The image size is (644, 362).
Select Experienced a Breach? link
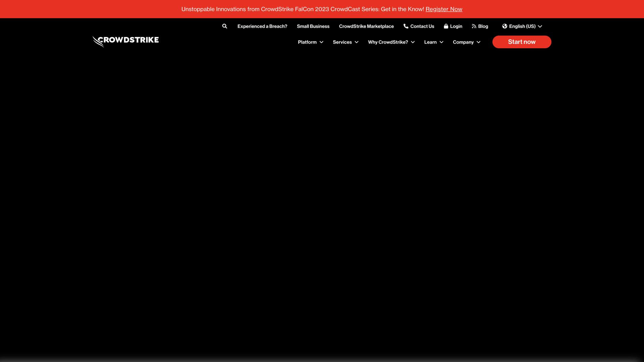coord(262,26)
